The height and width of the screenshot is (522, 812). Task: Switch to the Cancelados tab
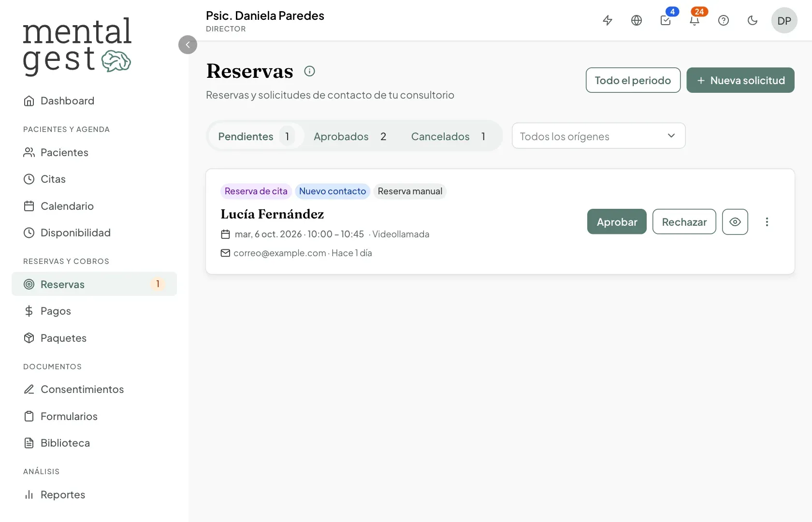449,136
